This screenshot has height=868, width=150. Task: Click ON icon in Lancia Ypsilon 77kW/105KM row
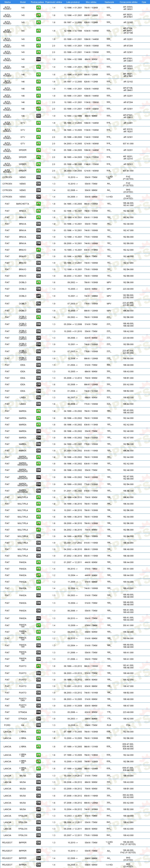click(39, 835)
